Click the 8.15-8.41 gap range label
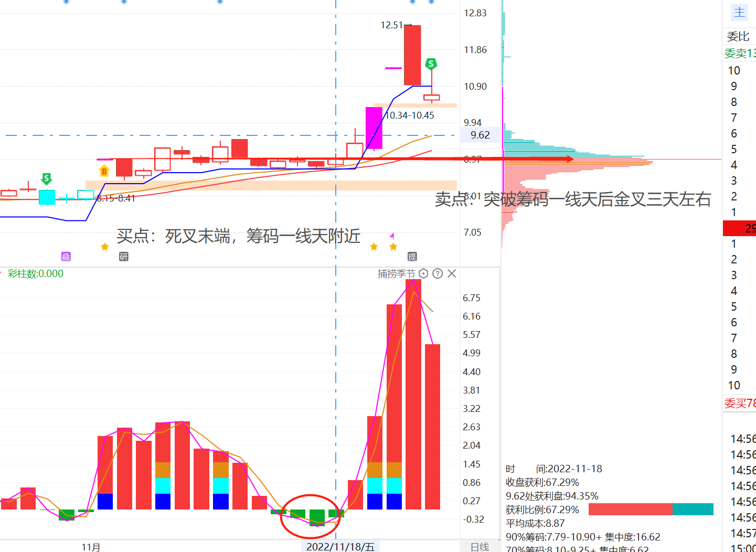 click(x=115, y=198)
